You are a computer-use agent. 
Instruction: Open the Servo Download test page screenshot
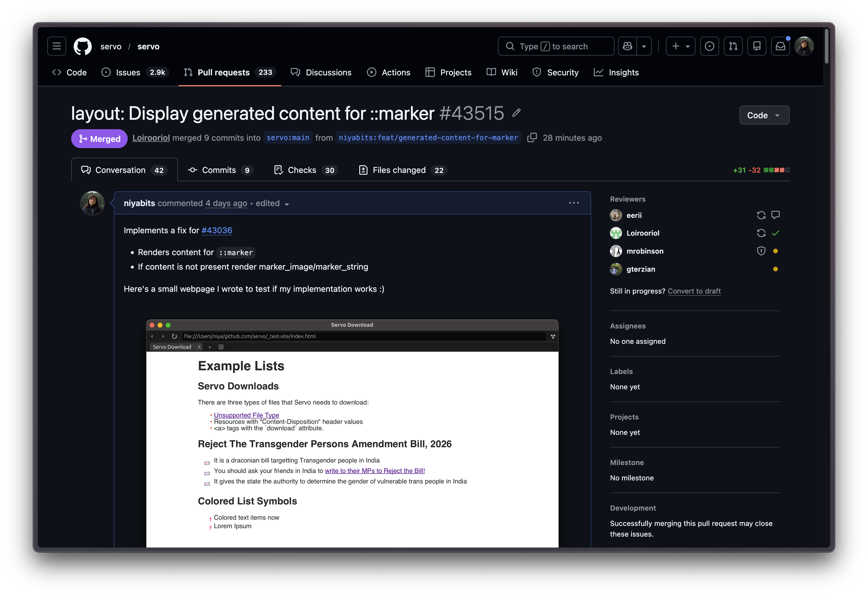tap(352, 433)
